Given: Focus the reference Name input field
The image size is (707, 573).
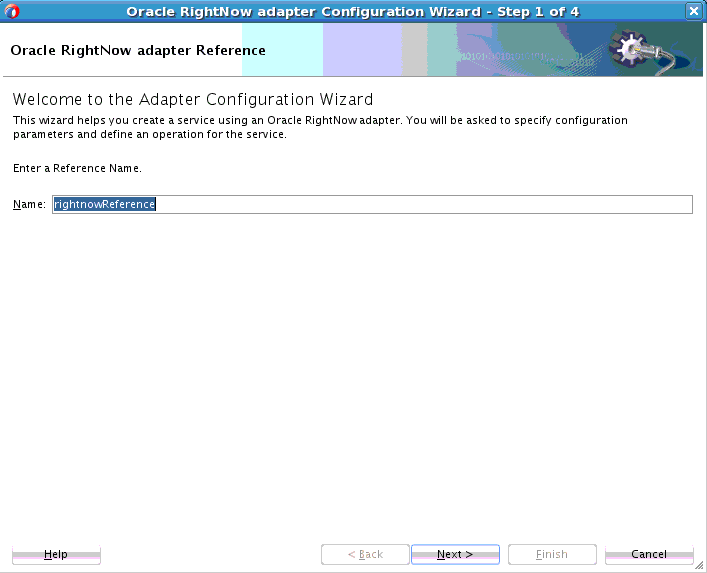Looking at the screenshot, I should point(372,204).
